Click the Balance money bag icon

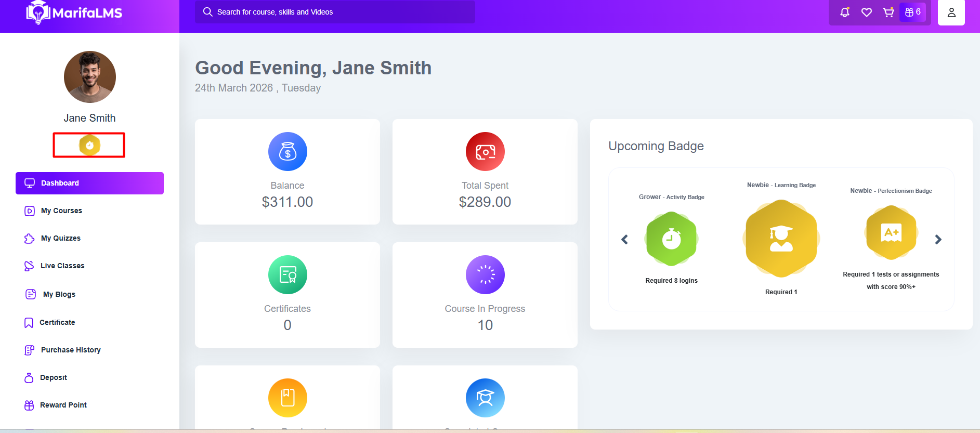288,152
